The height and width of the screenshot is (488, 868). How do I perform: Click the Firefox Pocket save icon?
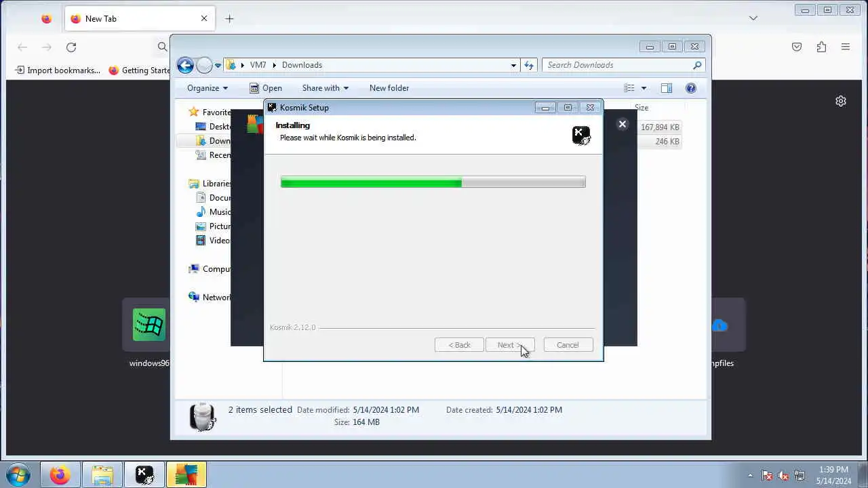click(x=797, y=47)
